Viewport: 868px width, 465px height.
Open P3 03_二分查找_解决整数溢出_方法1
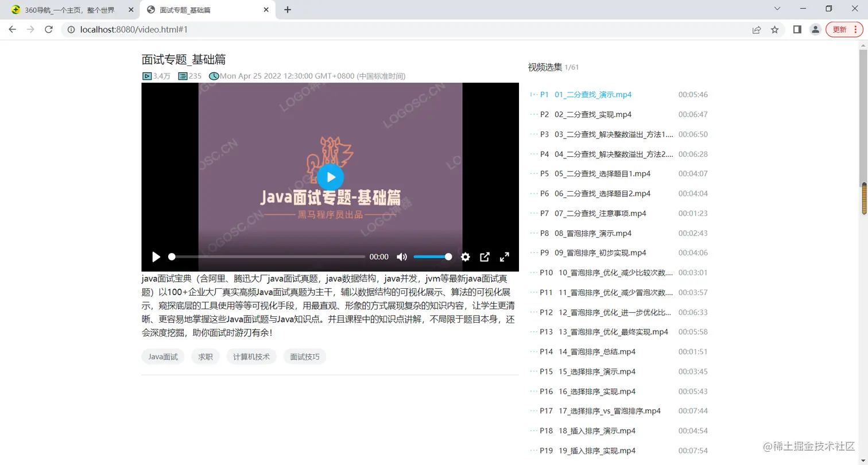pos(619,134)
